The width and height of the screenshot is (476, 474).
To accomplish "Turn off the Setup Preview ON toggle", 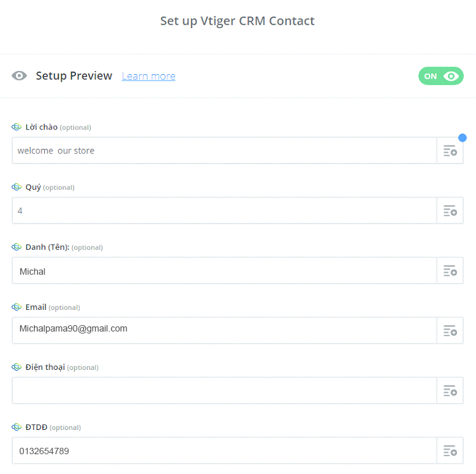I will [x=441, y=76].
